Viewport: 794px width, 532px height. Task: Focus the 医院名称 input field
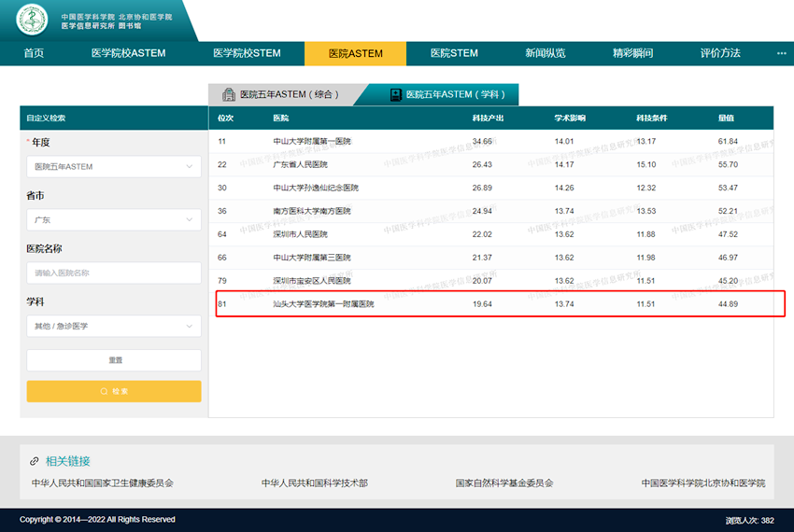pos(114,273)
